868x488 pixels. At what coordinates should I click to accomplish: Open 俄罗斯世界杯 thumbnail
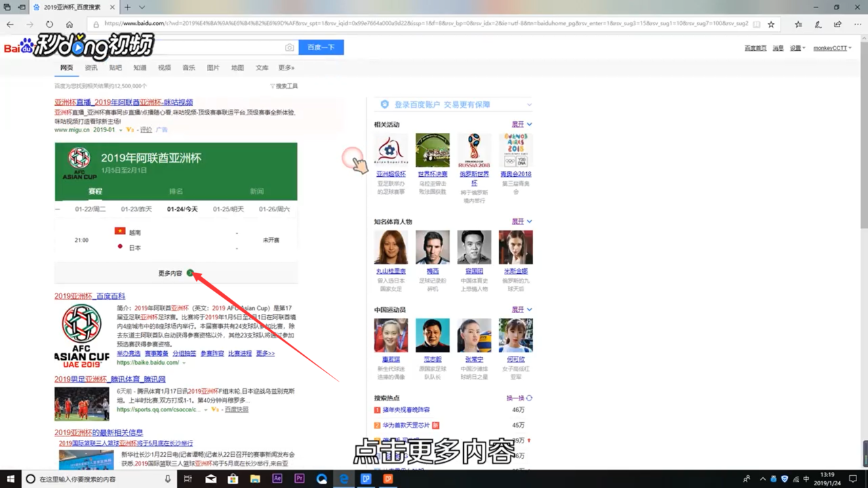(x=474, y=150)
